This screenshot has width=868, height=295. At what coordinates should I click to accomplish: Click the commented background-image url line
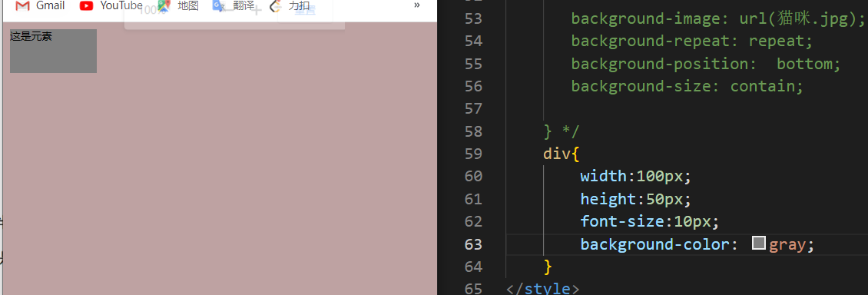718,18
